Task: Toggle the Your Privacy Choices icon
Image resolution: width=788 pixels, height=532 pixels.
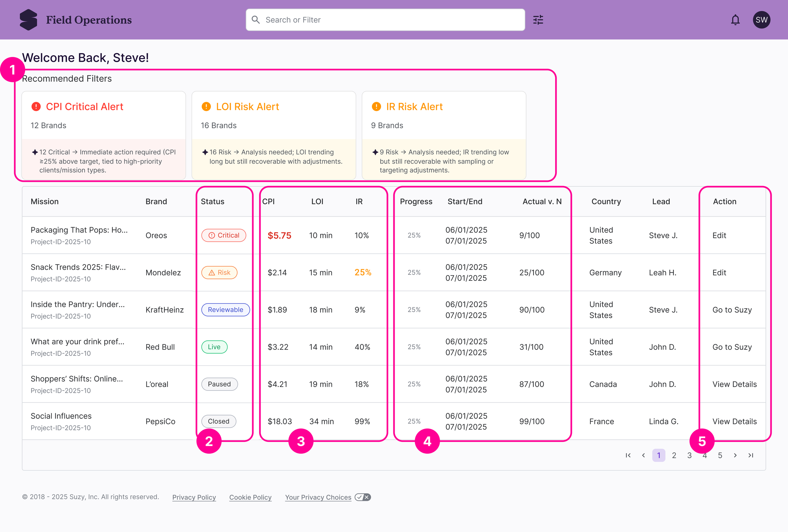Action: 363,497
